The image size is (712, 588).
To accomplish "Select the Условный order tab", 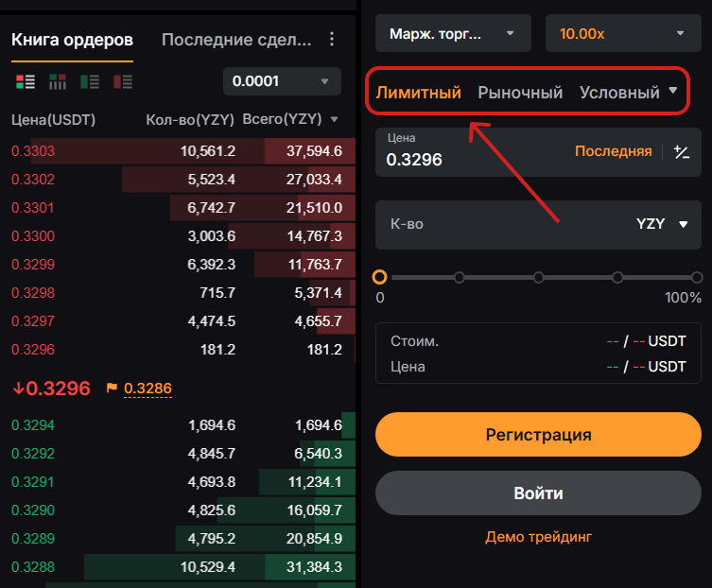I will [619, 93].
